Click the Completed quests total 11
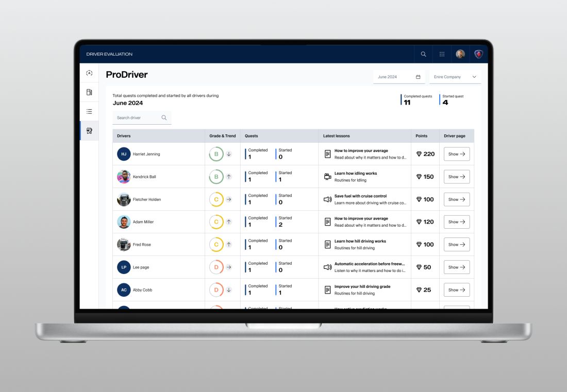The width and height of the screenshot is (567, 392). 407,103
